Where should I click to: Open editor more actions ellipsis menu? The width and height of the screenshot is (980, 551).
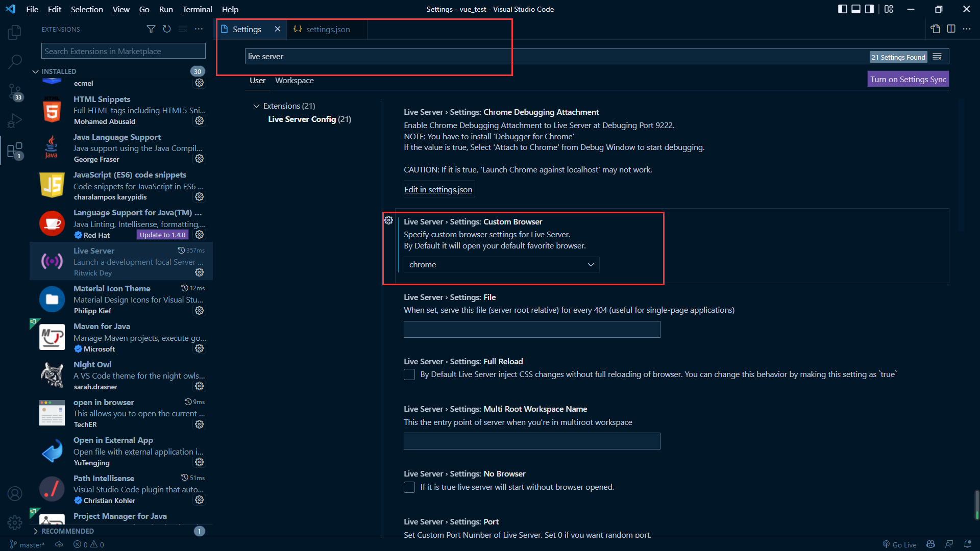coord(967,29)
